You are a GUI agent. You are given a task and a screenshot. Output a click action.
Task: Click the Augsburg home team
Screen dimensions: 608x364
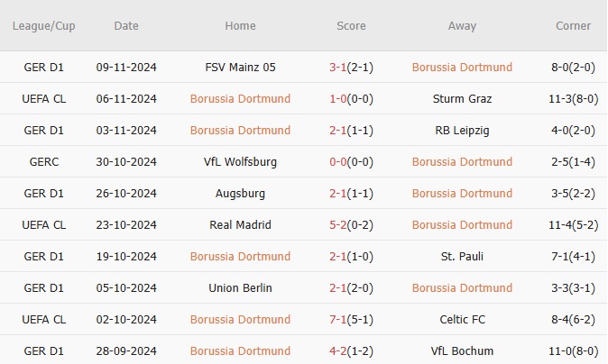point(241,193)
